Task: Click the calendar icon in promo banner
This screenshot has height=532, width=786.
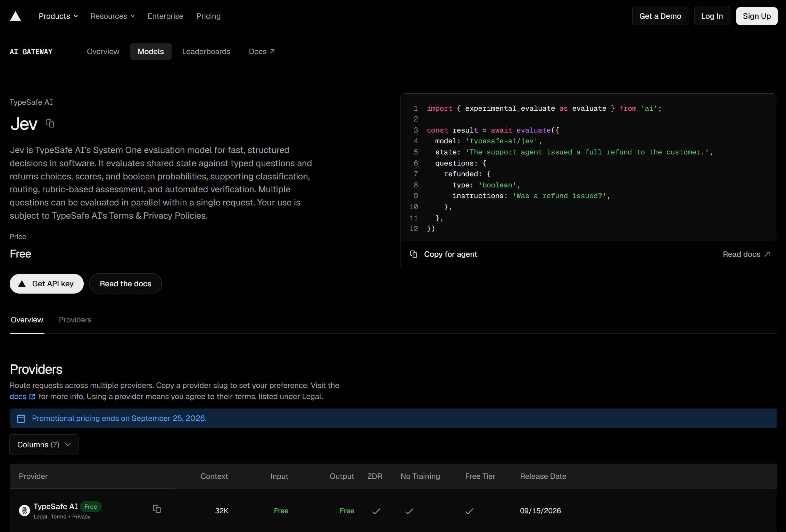Action: [21, 419]
